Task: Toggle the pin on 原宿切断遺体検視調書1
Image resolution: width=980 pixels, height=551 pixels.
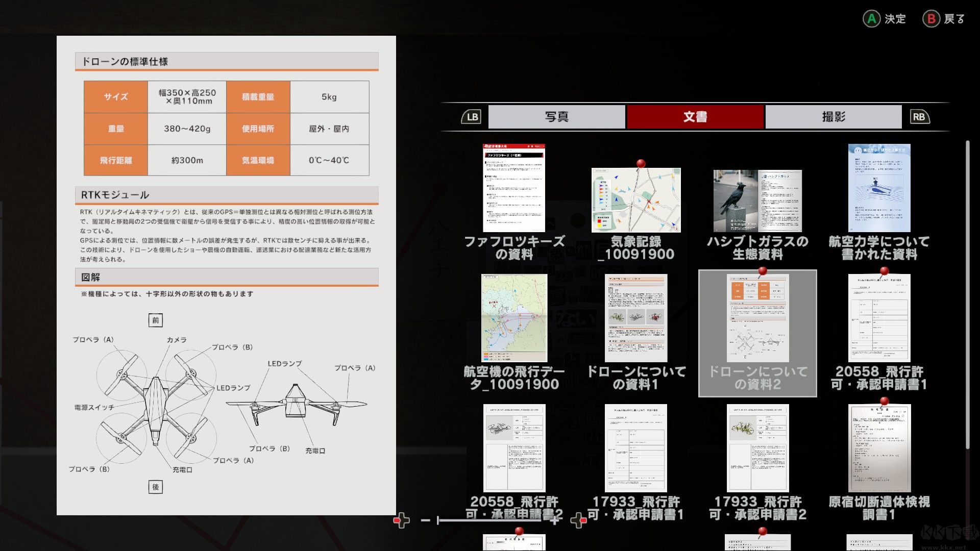Action: [x=885, y=401]
